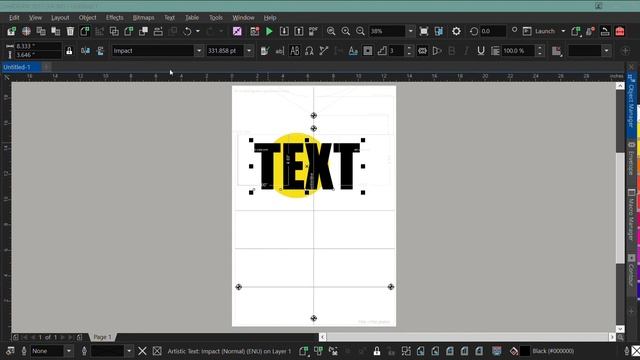Click the font size 331.858 pt field
This screenshot has height=360, width=640.
[225, 51]
